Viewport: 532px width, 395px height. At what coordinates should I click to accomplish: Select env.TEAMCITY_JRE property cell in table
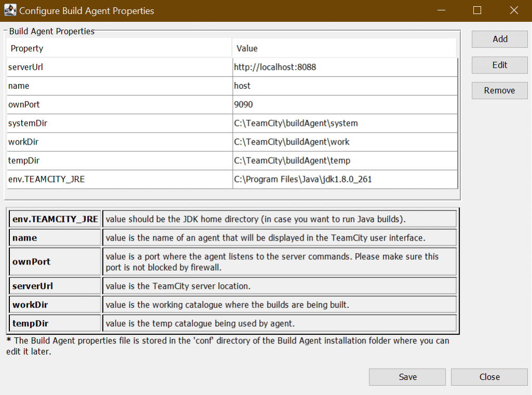pos(119,179)
